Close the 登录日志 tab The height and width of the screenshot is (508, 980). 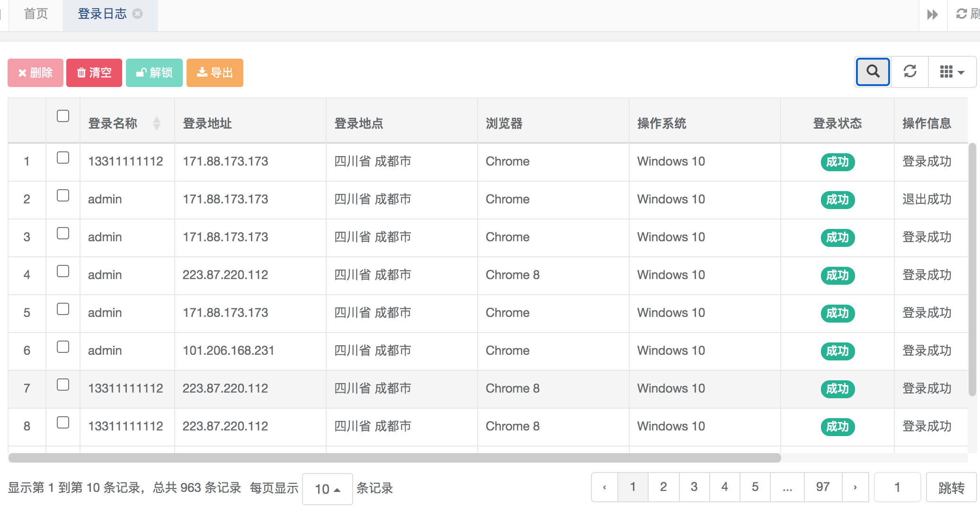coord(138,14)
